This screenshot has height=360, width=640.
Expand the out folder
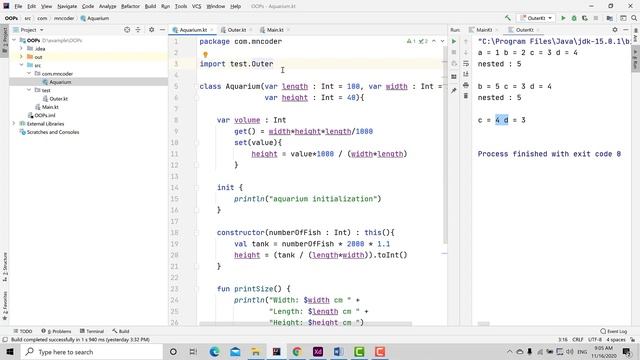(22, 57)
